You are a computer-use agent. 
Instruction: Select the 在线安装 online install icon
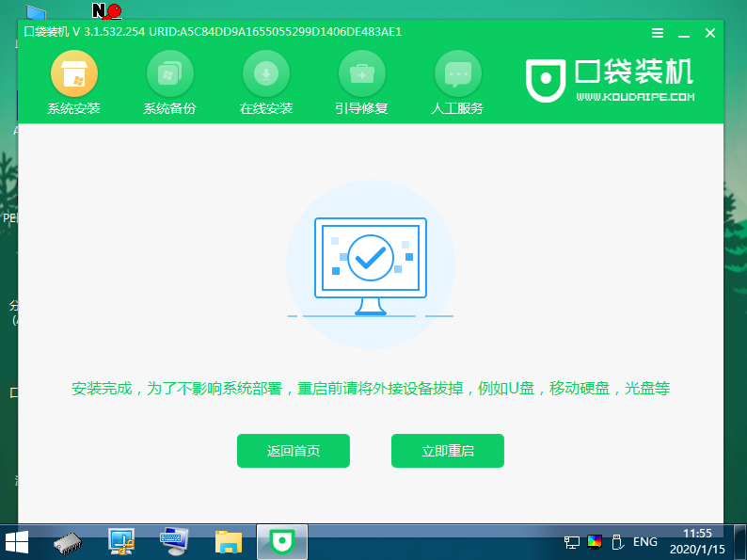point(265,83)
